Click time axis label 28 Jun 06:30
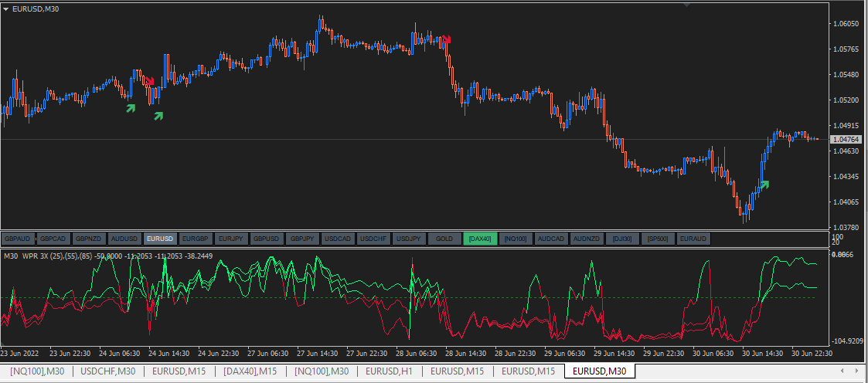The height and width of the screenshot is (383, 868). coord(415,353)
